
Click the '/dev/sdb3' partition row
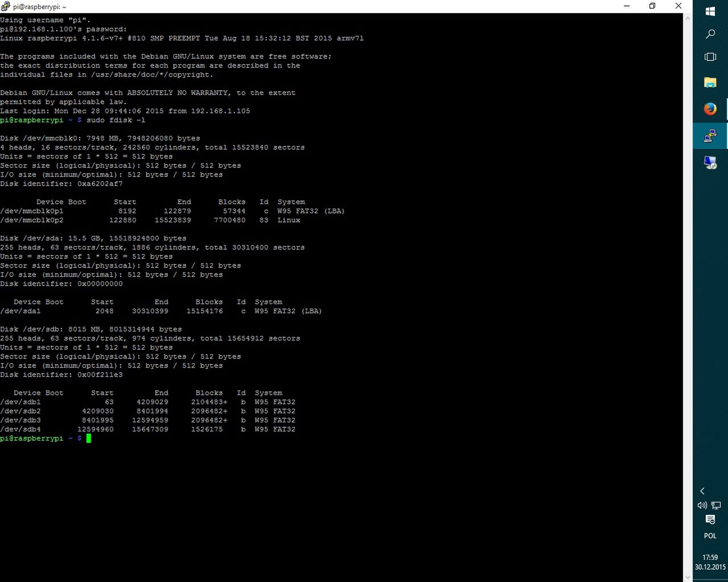coord(148,421)
